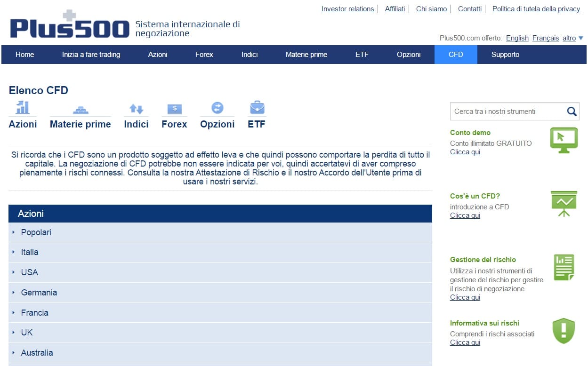Expand the Francia stocks section
The width and height of the screenshot is (588, 366).
(220, 313)
